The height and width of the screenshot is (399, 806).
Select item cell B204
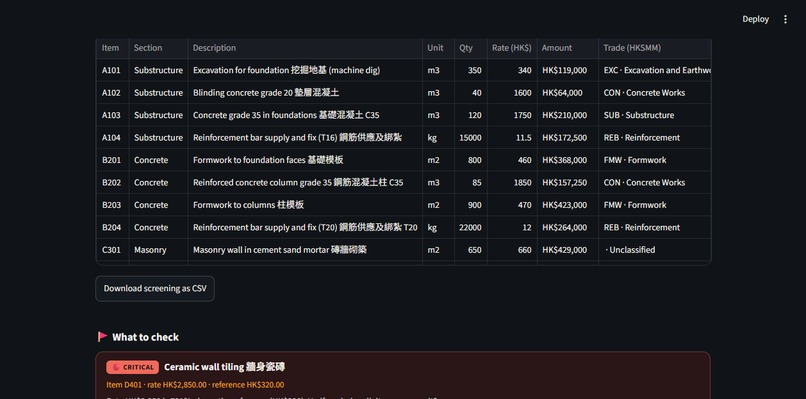pyautogui.click(x=112, y=227)
